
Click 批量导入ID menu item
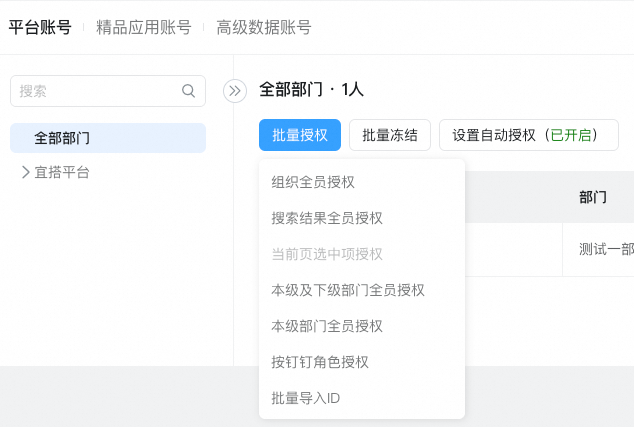pyautogui.click(x=306, y=398)
